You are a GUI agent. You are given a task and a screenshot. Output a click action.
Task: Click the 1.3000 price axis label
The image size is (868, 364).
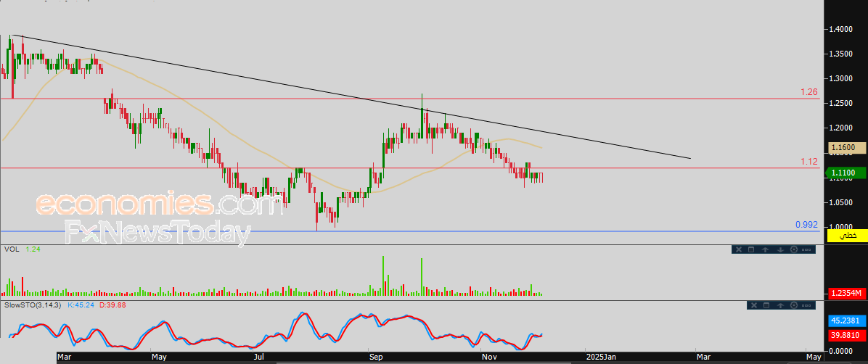pos(840,78)
